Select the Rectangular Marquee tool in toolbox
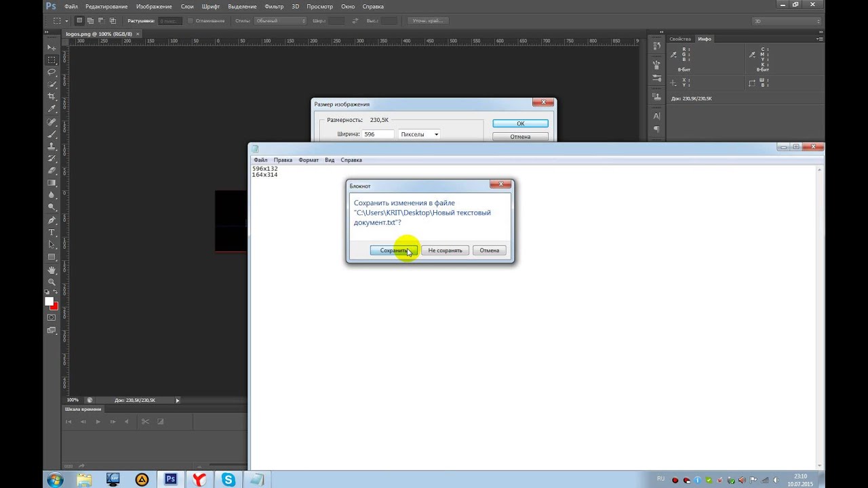 [x=52, y=60]
